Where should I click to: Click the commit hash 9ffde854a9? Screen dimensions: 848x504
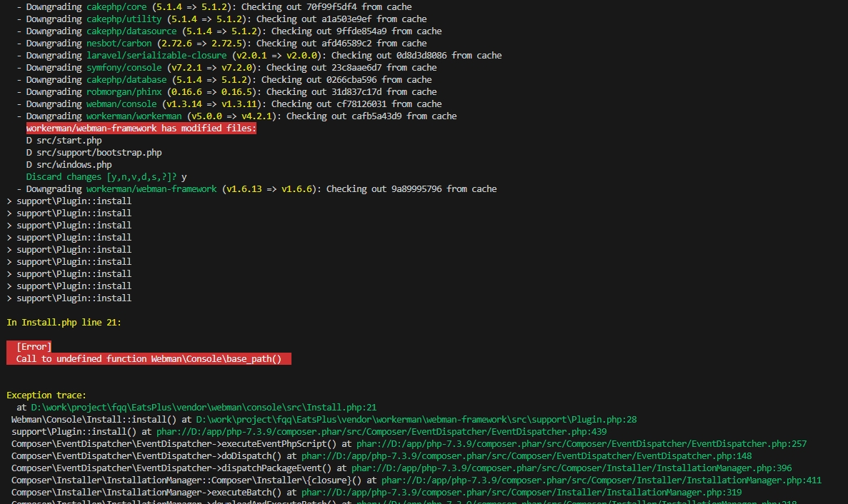(x=361, y=31)
